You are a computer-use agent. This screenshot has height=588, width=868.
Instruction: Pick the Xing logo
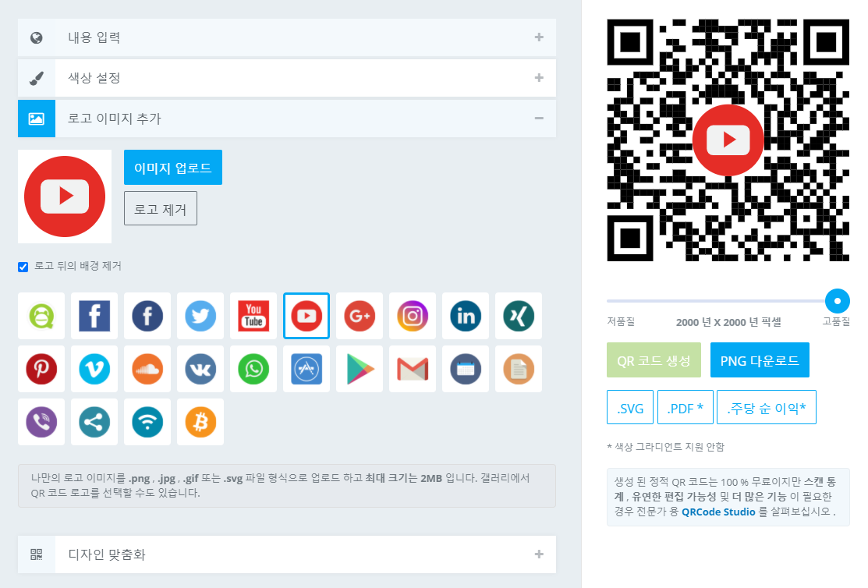[519, 316]
